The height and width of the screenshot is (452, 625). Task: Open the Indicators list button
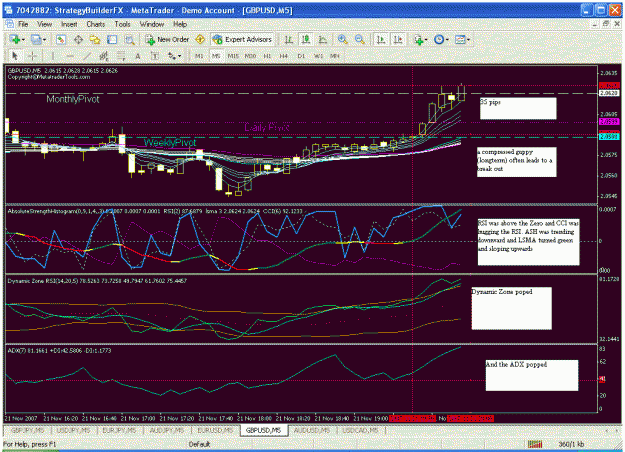(419, 39)
